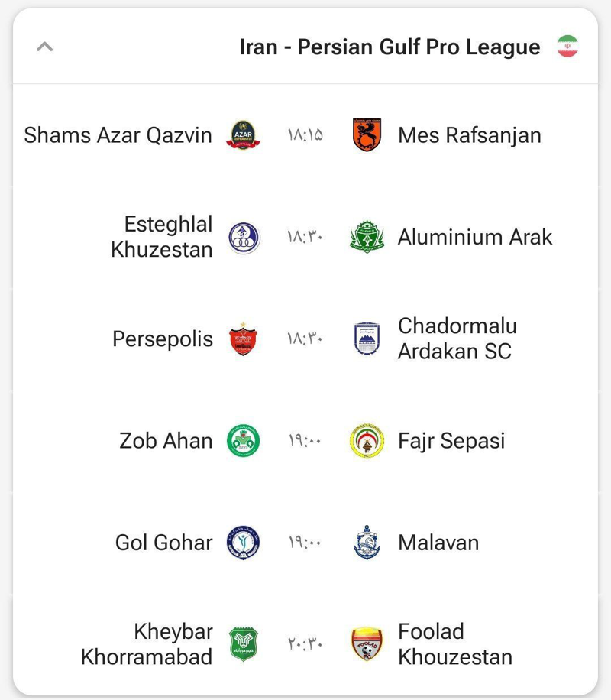611x700 pixels.
Task: Open the Kheybar vs Foolad match time
Action: [305, 644]
